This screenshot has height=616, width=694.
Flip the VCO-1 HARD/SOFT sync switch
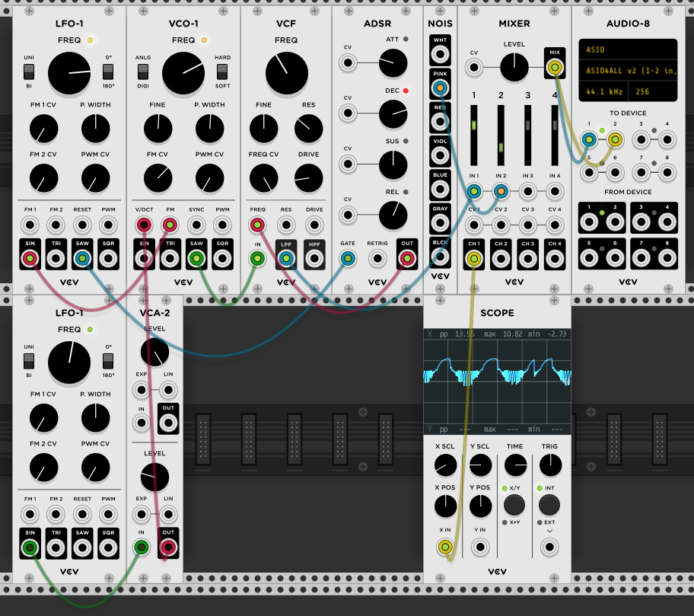coord(222,72)
